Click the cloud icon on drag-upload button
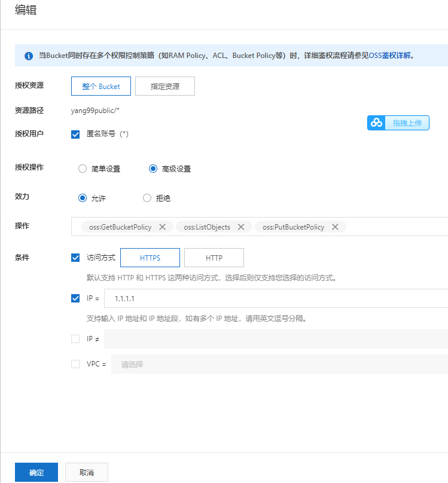Viewport: 448px width, 483px height. 376,123
